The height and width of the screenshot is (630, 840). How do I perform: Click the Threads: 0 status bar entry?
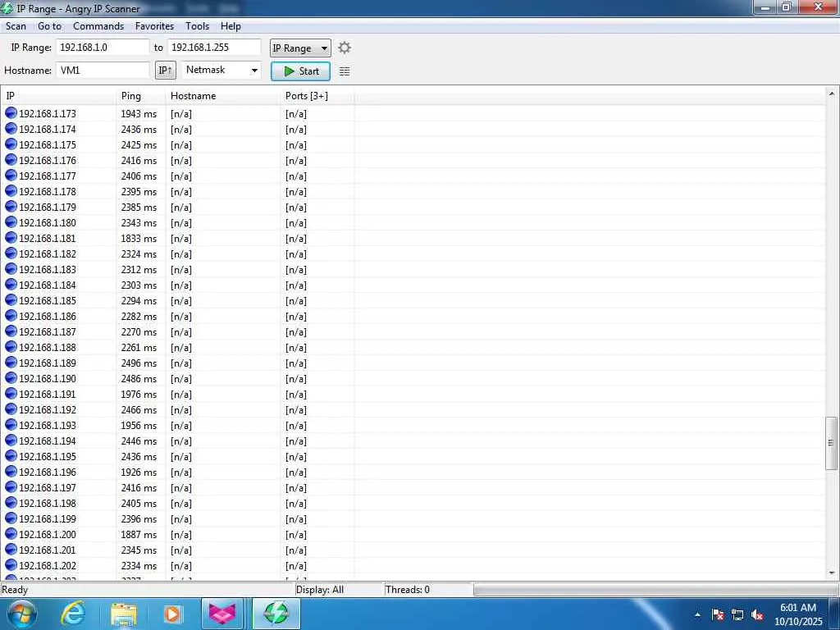pyautogui.click(x=408, y=589)
